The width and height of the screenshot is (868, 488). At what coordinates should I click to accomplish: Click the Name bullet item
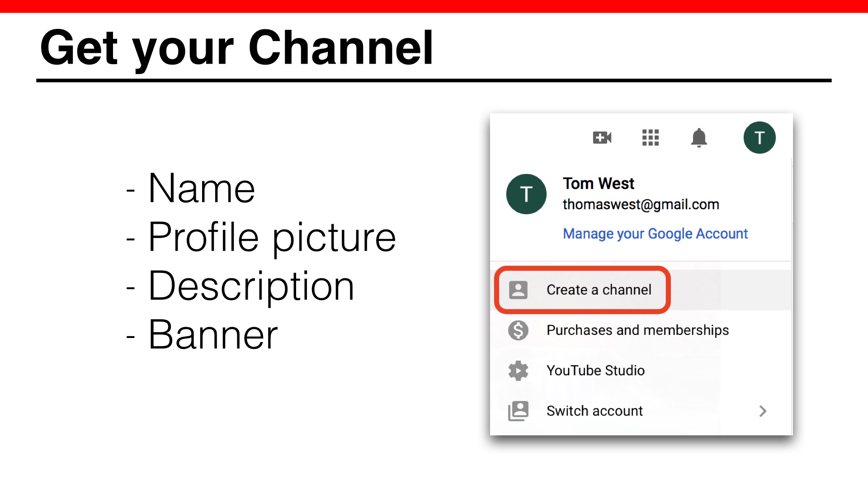(191, 188)
